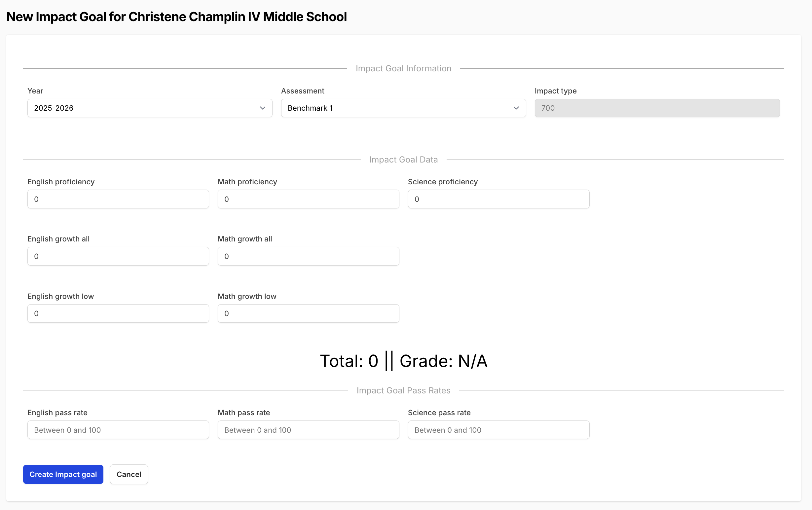Click the New Impact Goal page title
The height and width of the screenshot is (510, 812).
click(176, 17)
